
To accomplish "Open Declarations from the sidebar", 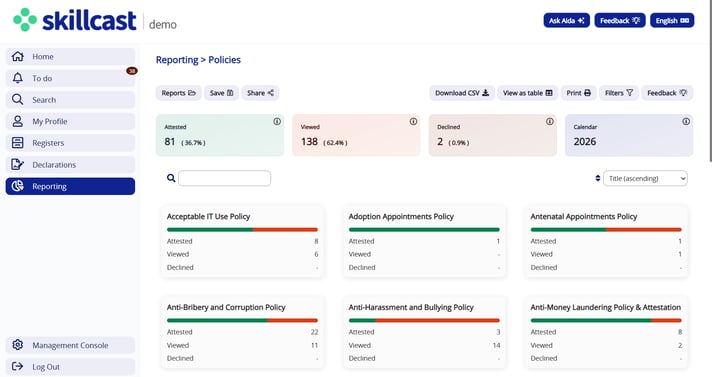I will click(x=70, y=164).
